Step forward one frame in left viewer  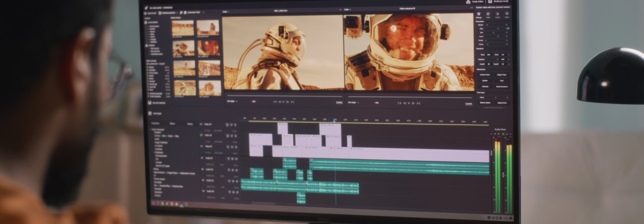(288, 102)
